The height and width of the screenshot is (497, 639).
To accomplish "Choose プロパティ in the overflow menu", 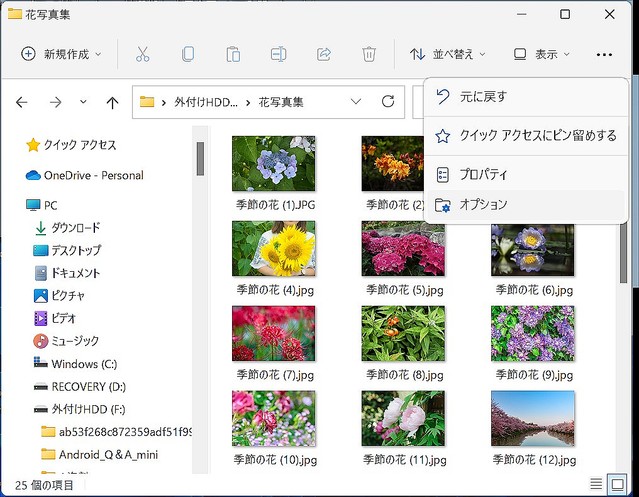I will click(x=483, y=174).
